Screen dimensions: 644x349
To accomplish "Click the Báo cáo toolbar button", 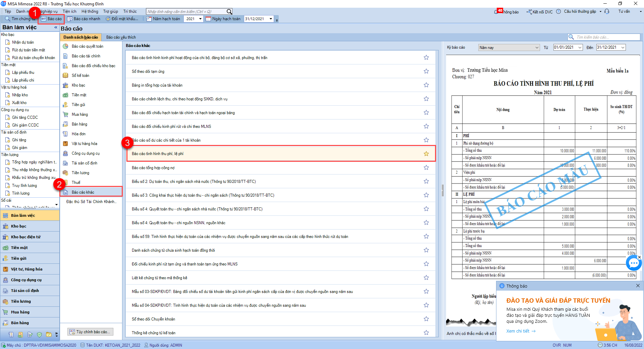I will click(51, 19).
